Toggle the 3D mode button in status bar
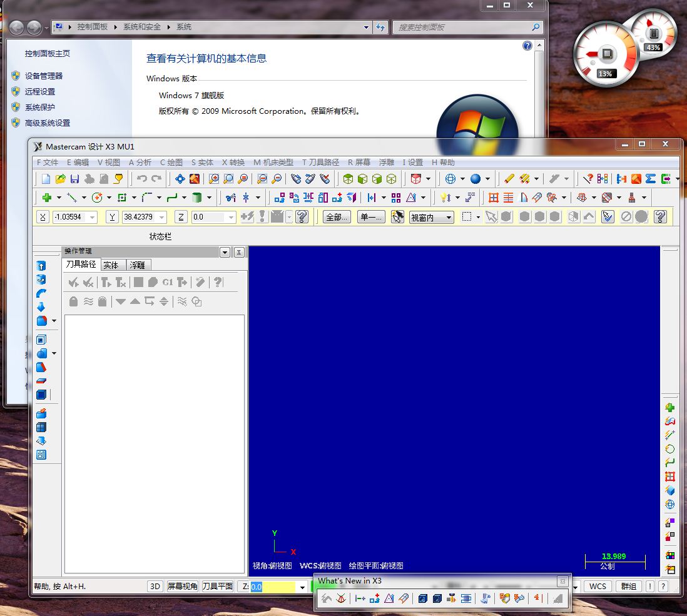 pyautogui.click(x=155, y=586)
